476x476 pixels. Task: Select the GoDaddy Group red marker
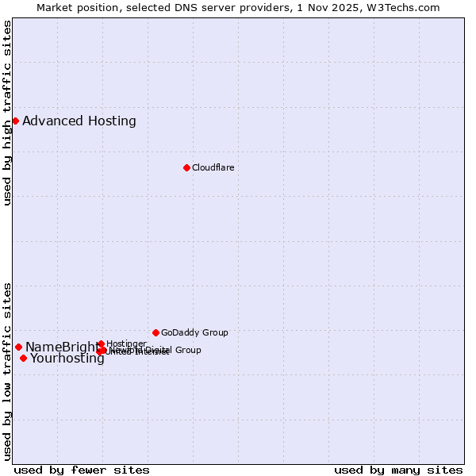point(155,332)
